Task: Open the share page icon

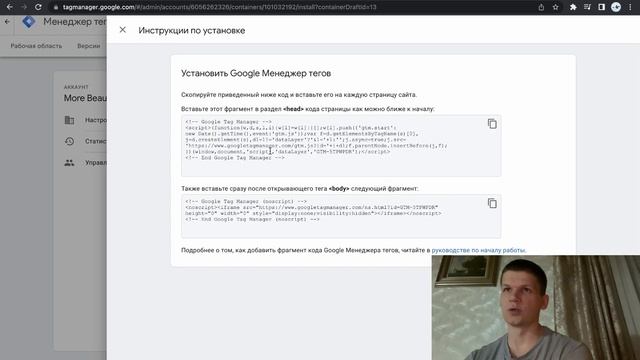Action: (541, 7)
